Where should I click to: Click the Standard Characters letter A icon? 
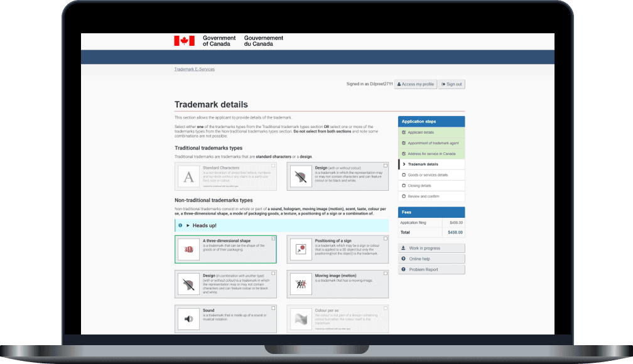tap(188, 176)
